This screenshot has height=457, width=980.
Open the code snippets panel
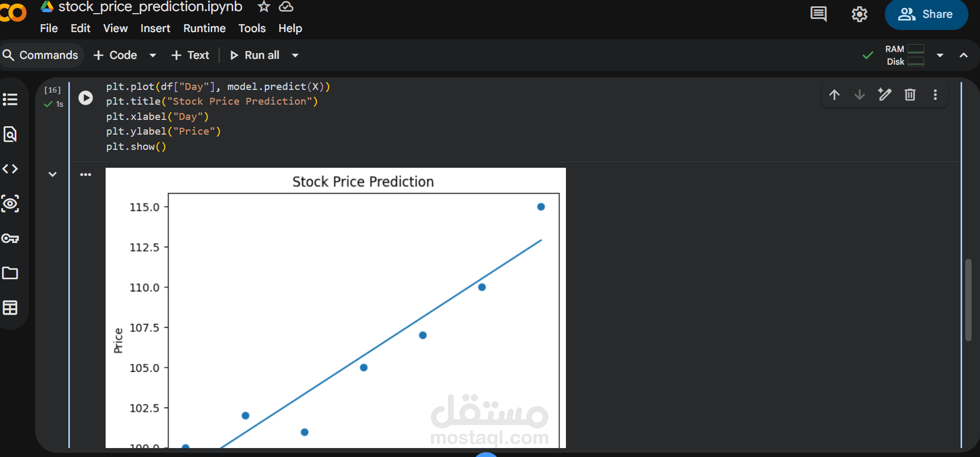pos(11,169)
